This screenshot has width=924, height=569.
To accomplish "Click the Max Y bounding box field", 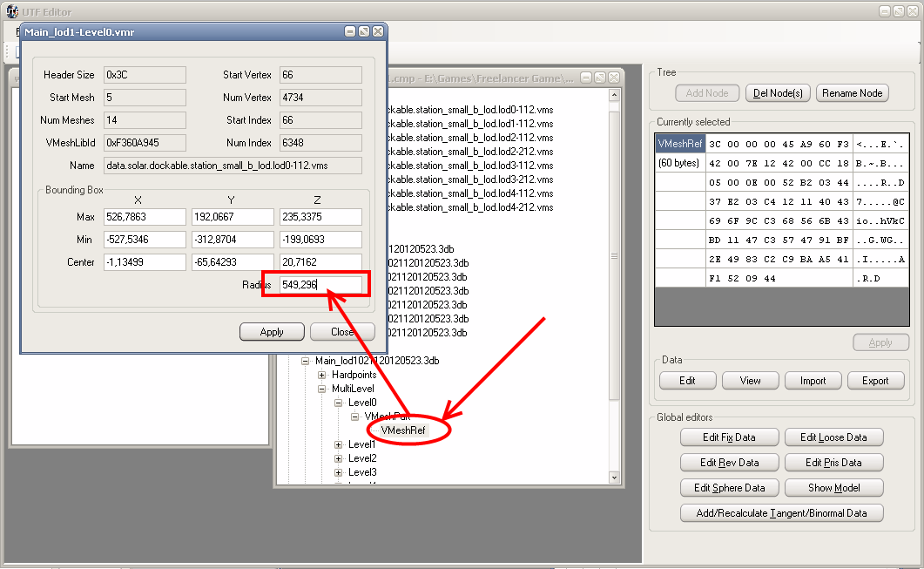I will click(233, 217).
